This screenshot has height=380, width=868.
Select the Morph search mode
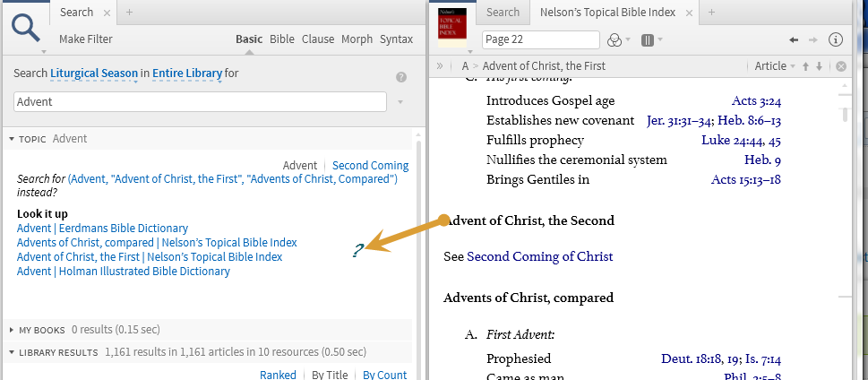357,39
